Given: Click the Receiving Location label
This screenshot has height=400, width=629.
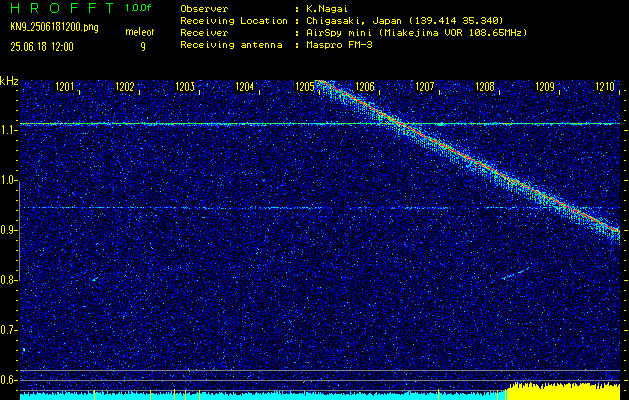Looking at the screenshot, I should pyautogui.click(x=234, y=21).
